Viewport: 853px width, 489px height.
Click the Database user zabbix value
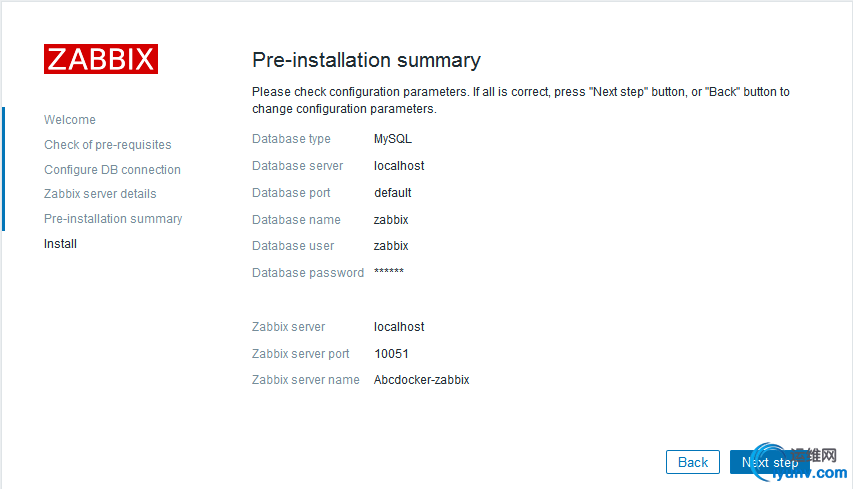[391, 246]
